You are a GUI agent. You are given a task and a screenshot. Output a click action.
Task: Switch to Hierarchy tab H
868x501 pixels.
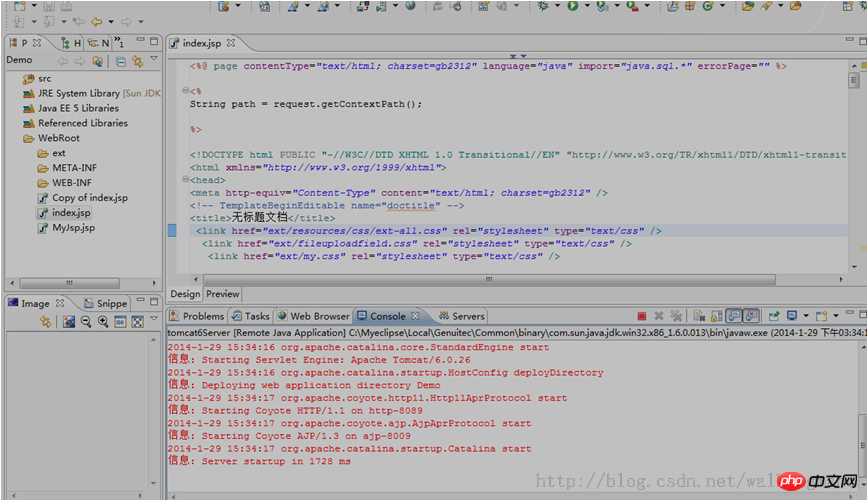[x=71, y=43]
